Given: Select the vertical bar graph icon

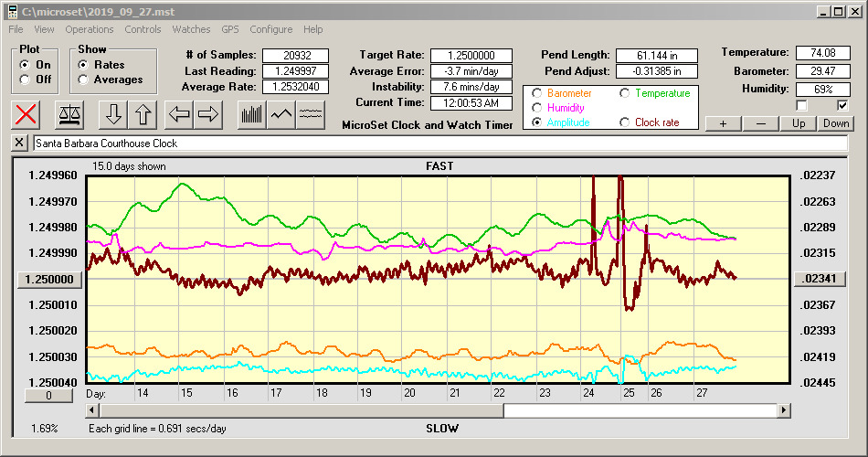Looking at the screenshot, I should point(251,114).
